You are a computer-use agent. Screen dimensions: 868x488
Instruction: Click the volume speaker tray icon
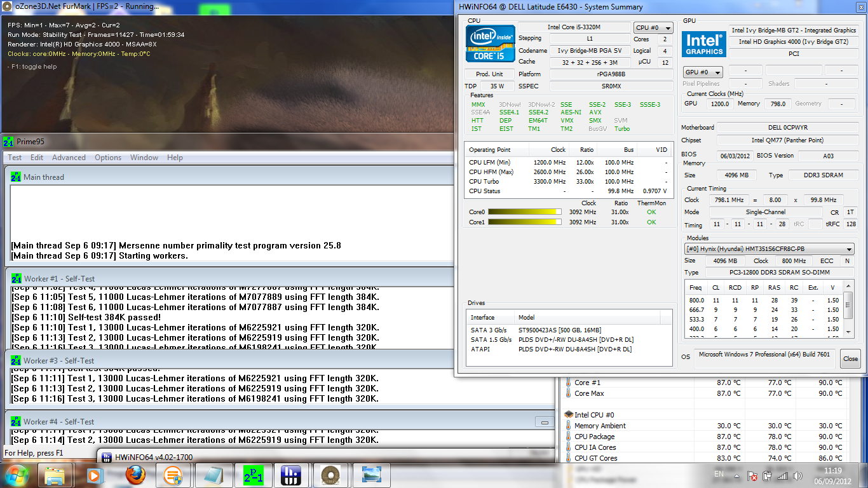[797, 475]
